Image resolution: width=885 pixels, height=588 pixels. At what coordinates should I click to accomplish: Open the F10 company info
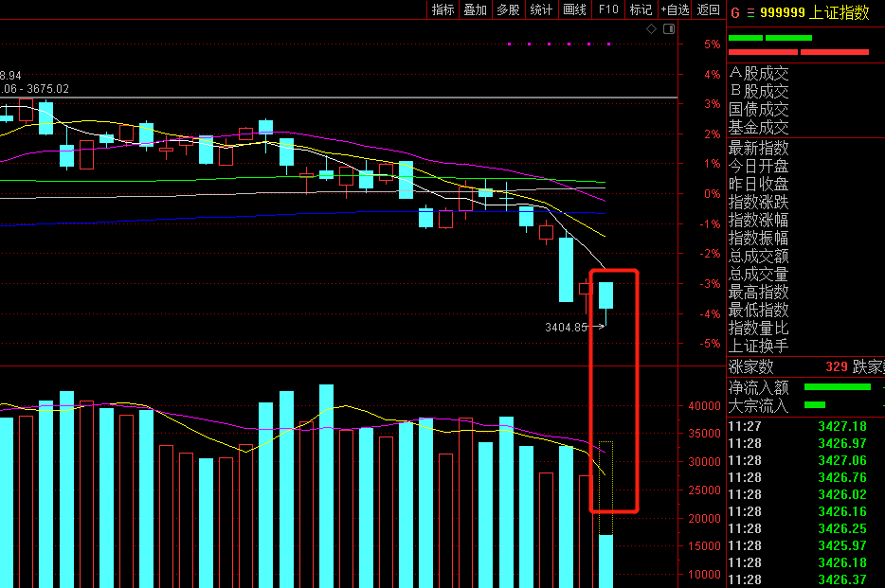point(608,9)
